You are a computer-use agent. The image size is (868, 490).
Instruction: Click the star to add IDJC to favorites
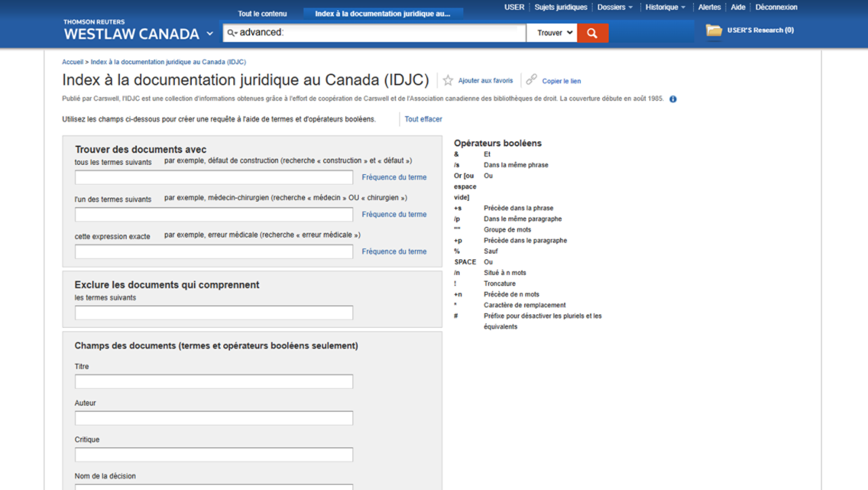[x=448, y=80]
